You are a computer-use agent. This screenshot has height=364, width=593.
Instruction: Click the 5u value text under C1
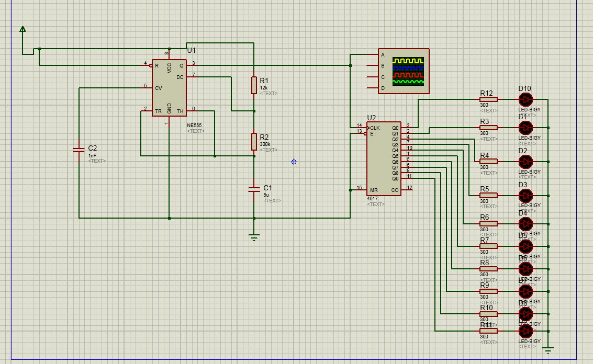click(266, 195)
